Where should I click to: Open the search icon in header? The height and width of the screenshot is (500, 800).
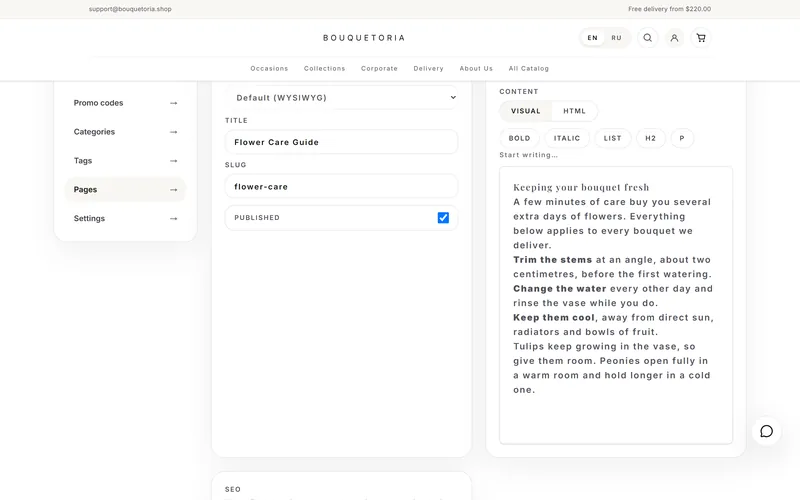point(647,38)
